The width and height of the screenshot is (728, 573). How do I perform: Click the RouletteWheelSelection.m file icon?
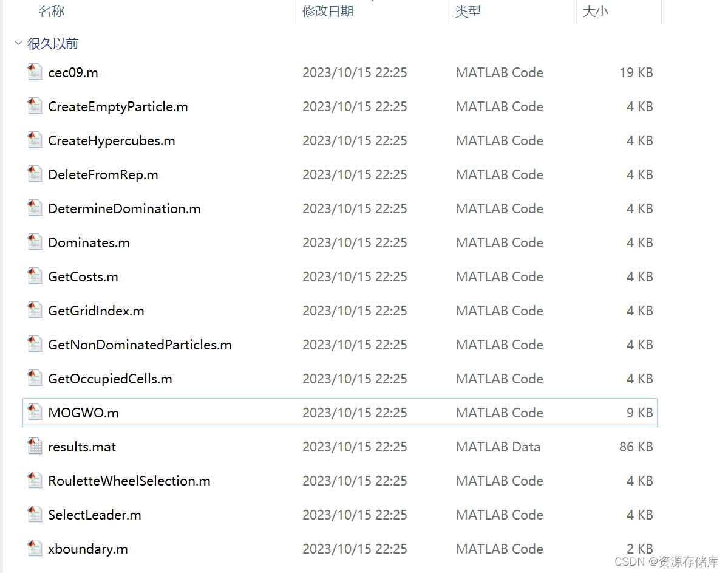click(x=35, y=479)
